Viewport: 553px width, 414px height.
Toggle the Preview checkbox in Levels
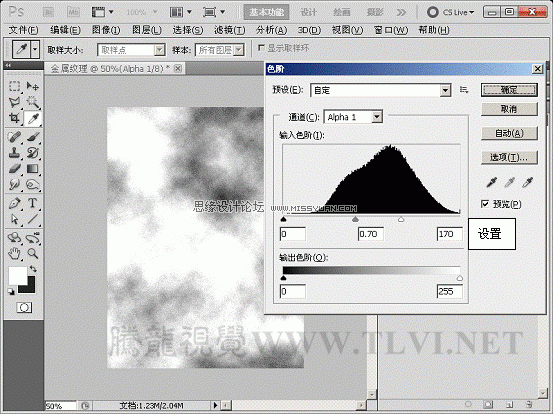485,204
